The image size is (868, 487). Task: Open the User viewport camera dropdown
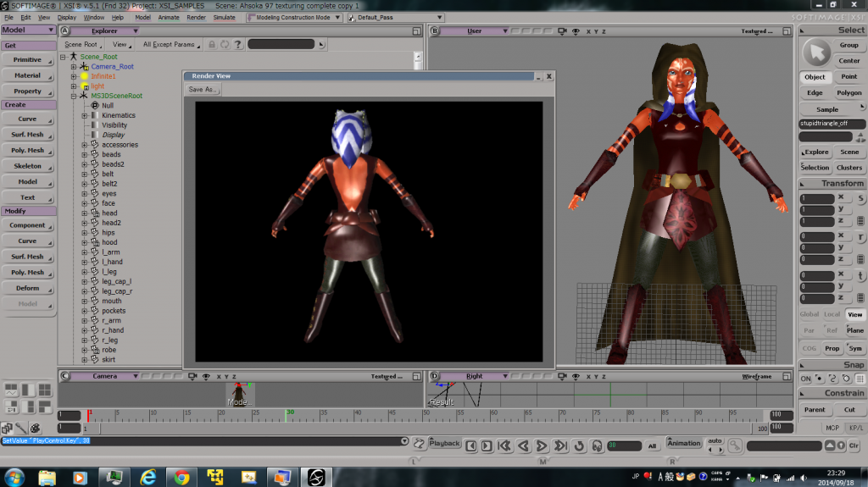coord(475,31)
